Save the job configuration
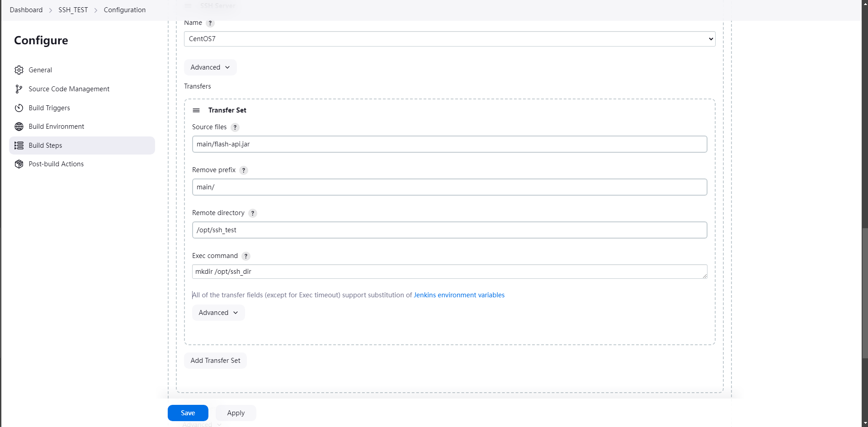 (188, 413)
